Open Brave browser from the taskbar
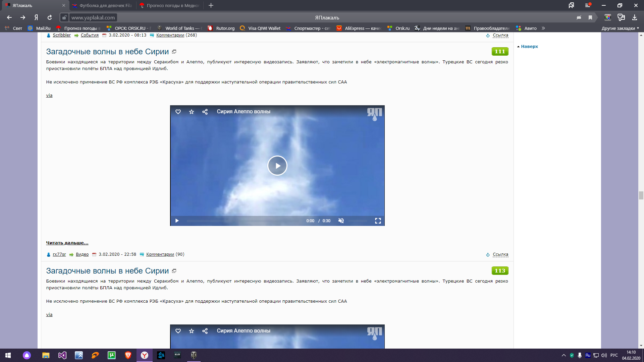The width and height of the screenshot is (644, 362). click(x=128, y=355)
